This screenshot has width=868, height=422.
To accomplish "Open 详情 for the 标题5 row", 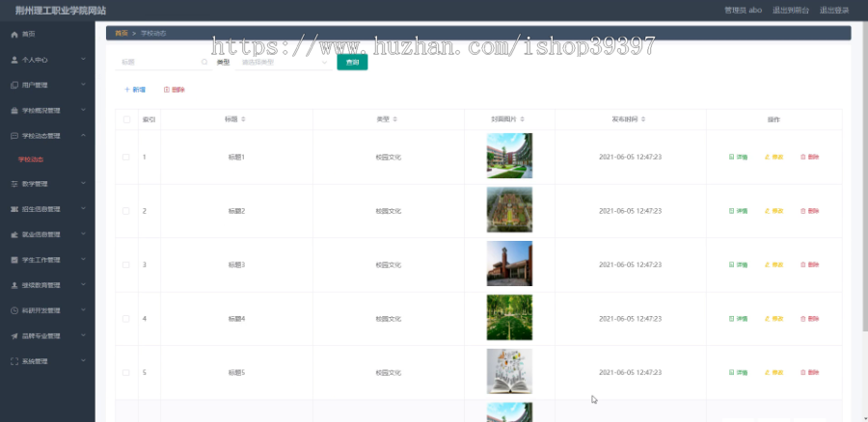I will 738,372.
